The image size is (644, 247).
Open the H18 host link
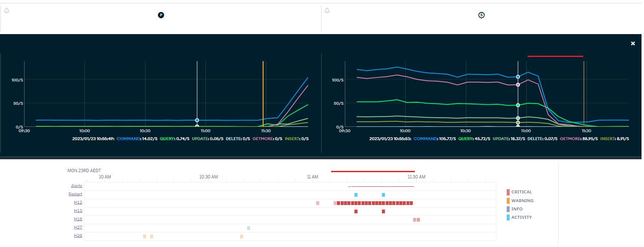[78, 219]
